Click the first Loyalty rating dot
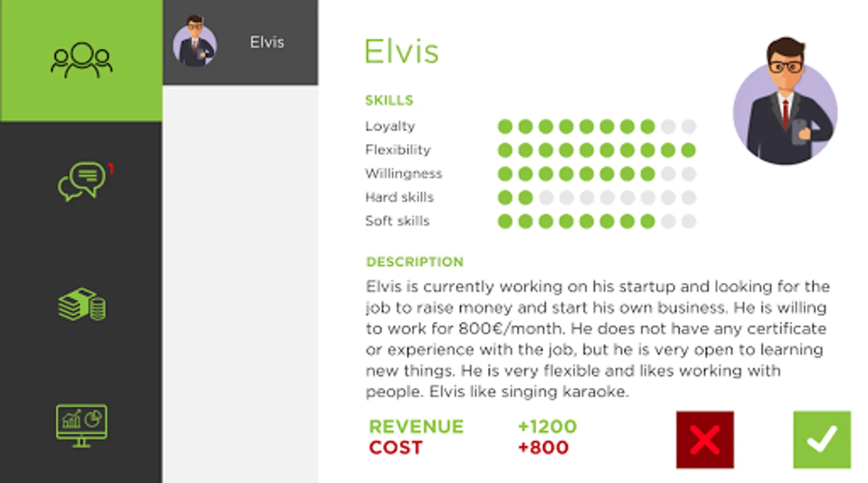Viewport: 868px width, 483px height. click(x=505, y=127)
